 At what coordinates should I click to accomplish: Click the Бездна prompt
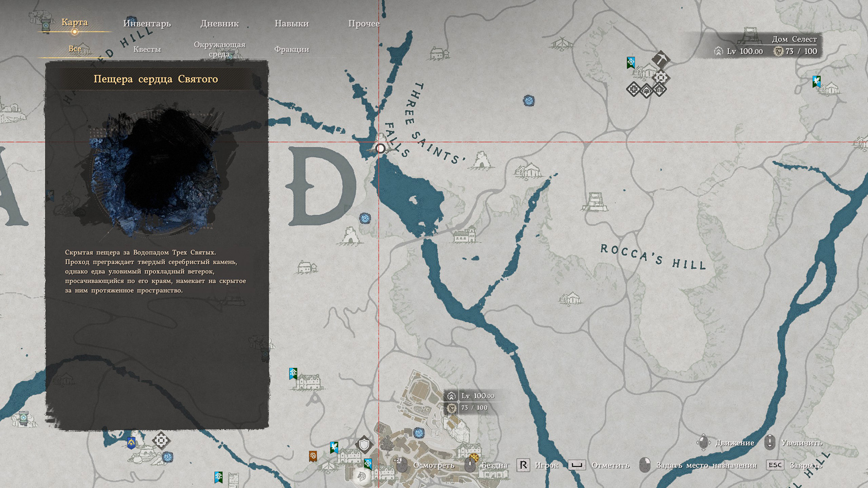(x=486, y=465)
